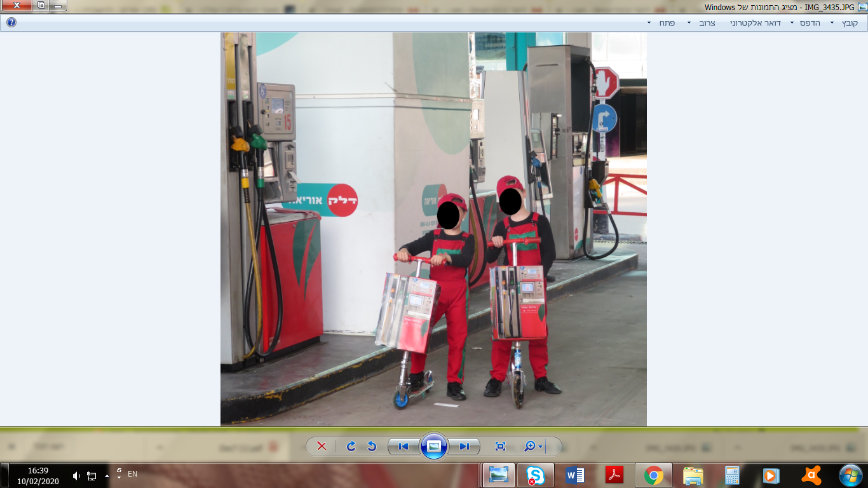Screen dimensions: 868x488
Task: Expand the arrow next to קובץ
Action: click(832, 23)
